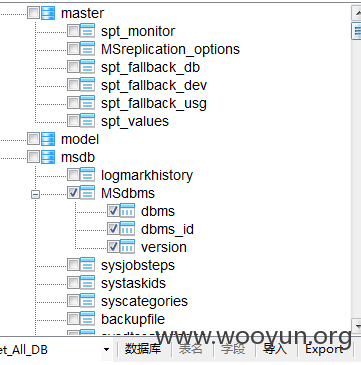Screen dimensions: 361x365
Task: Click the 表名 button
Action: point(191,349)
